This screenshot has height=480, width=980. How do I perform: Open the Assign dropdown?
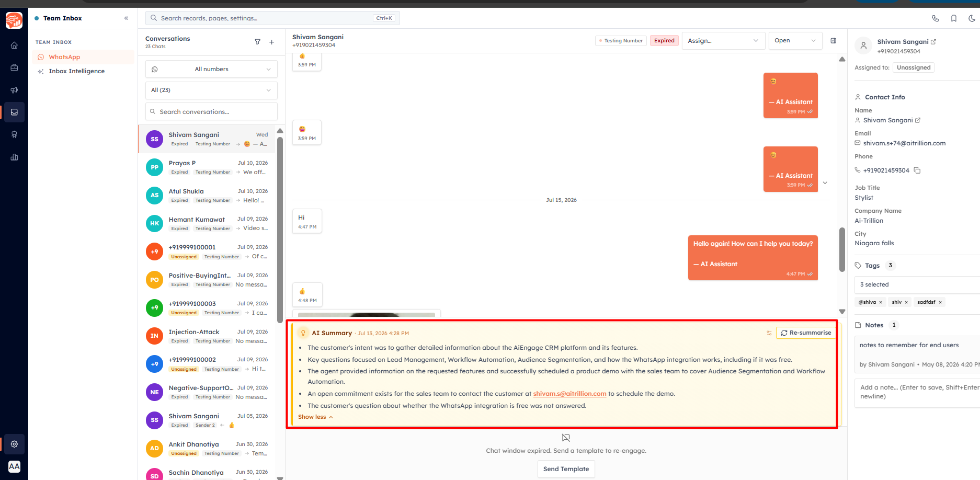[723, 41]
